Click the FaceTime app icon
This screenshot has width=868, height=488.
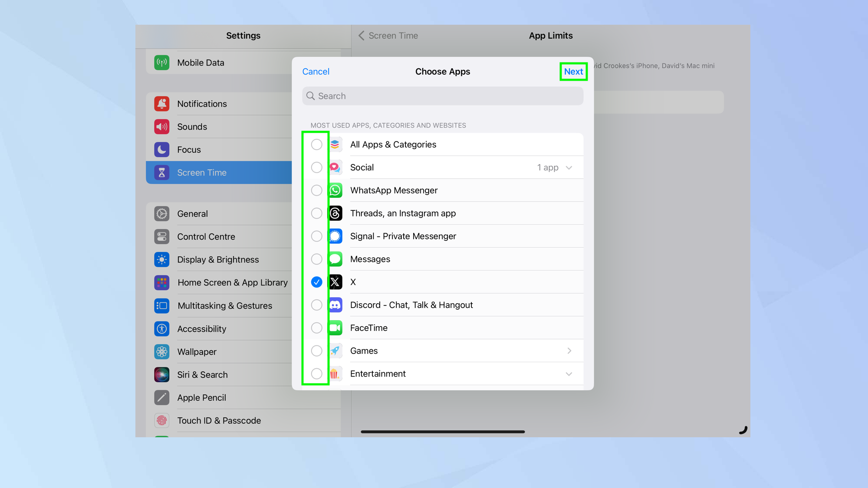coord(335,328)
